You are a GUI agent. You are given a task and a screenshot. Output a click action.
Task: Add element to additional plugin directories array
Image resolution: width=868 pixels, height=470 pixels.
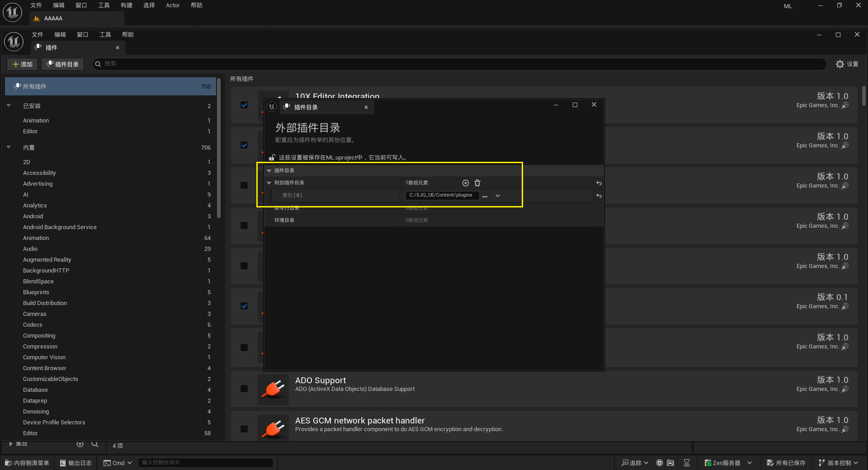[x=465, y=183]
